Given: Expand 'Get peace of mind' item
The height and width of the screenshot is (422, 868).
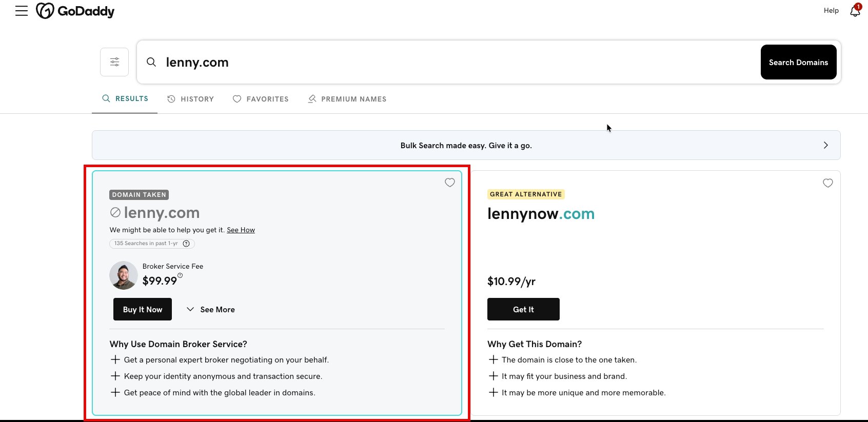Looking at the screenshot, I should [x=115, y=392].
